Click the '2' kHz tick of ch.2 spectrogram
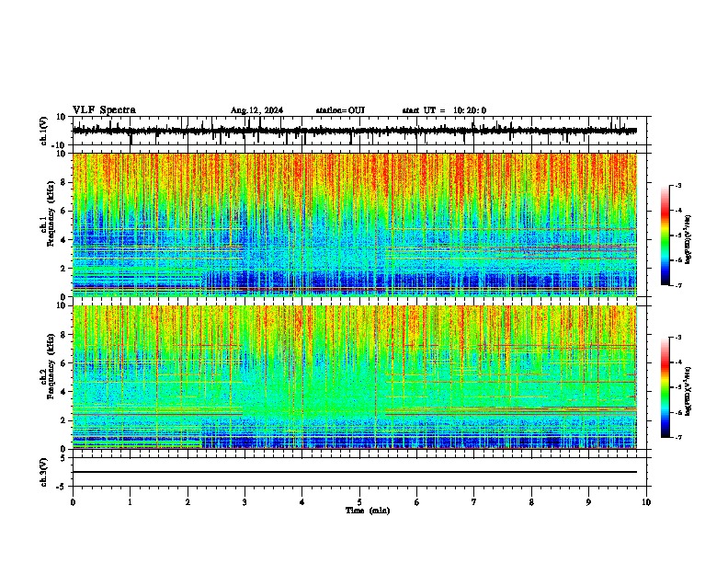This screenshot has width=728, height=563. tap(63, 420)
